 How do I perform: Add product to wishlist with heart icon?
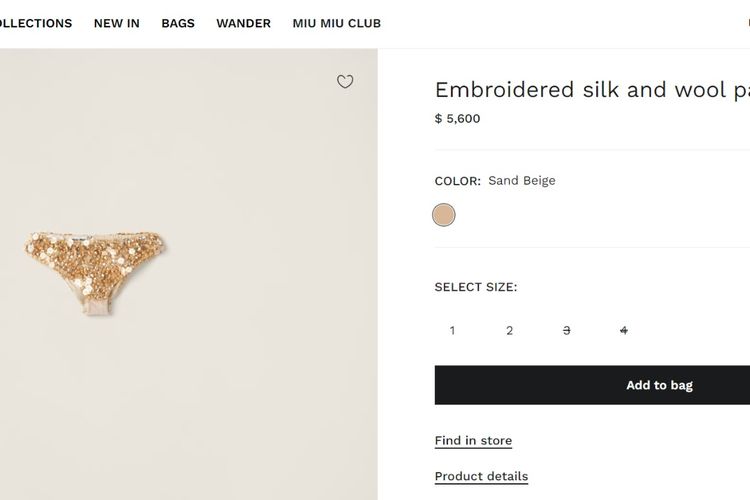[345, 82]
